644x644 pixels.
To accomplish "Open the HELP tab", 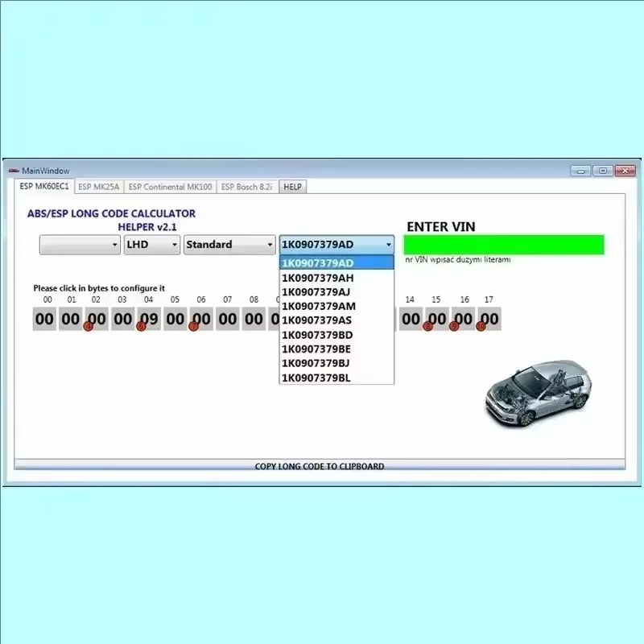I will (x=292, y=186).
